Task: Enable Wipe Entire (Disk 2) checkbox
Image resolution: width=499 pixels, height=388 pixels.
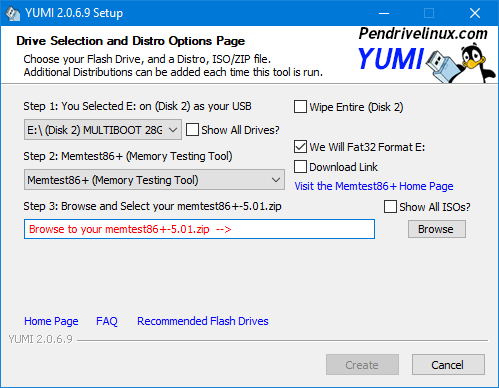Action: click(x=300, y=107)
